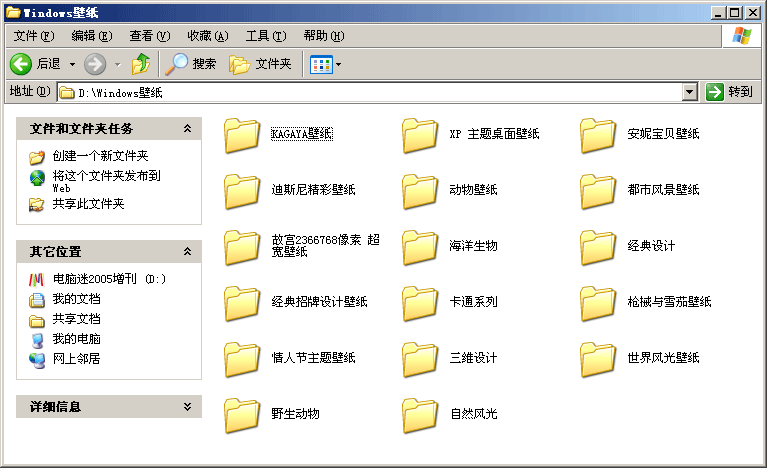The height and width of the screenshot is (468, 767).
Task: Select the 安妮宝贝壁纸 folder icon
Action: coord(598,135)
